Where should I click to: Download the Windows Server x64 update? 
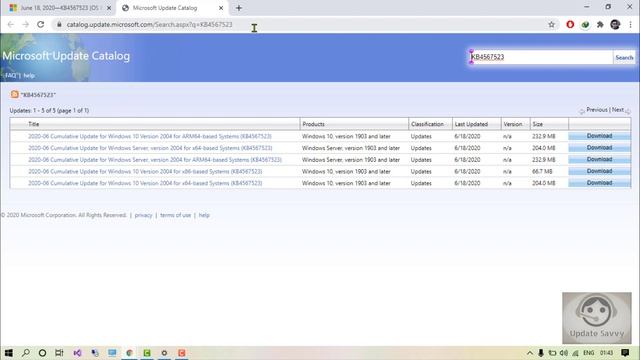pyautogui.click(x=599, y=148)
